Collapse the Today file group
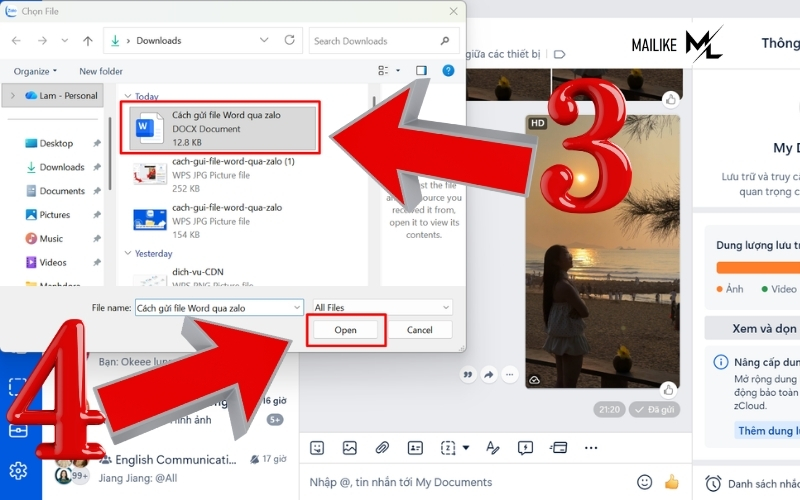This screenshot has height=500, width=800. click(x=128, y=96)
